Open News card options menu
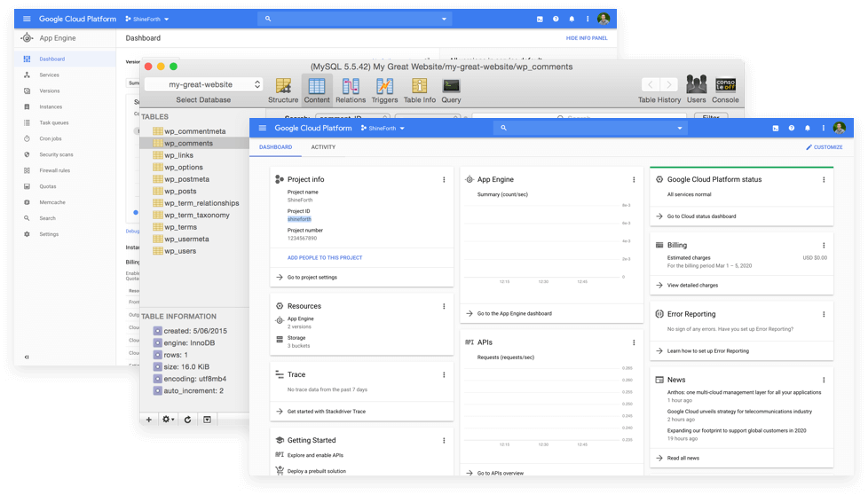The image size is (868, 495). coord(824,380)
